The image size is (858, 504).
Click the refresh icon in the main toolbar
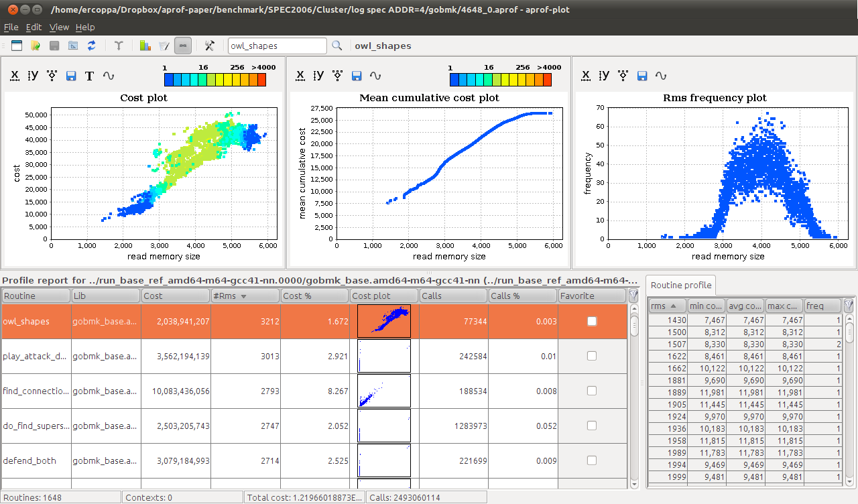click(x=92, y=46)
